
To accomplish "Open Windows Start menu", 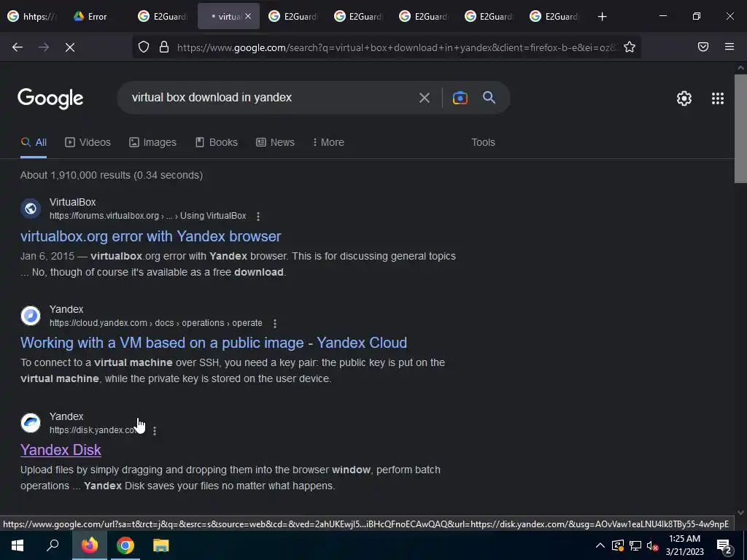I will coord(18,545).
